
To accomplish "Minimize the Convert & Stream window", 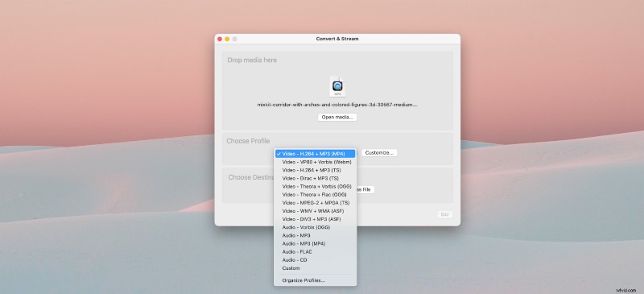I will (227, 39).
